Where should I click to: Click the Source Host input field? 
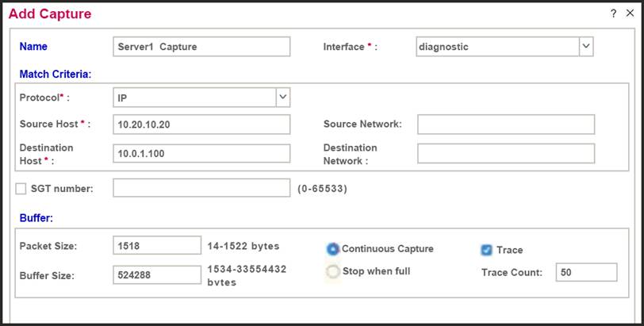click(201, 125)
